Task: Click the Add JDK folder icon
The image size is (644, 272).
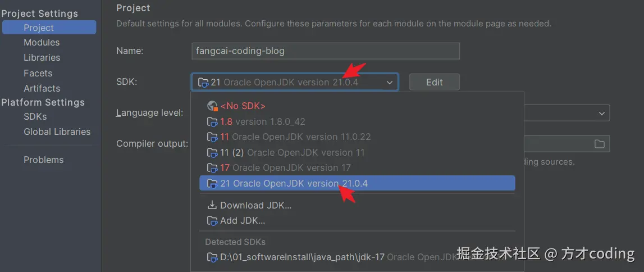Action: [x=212, y=220]
